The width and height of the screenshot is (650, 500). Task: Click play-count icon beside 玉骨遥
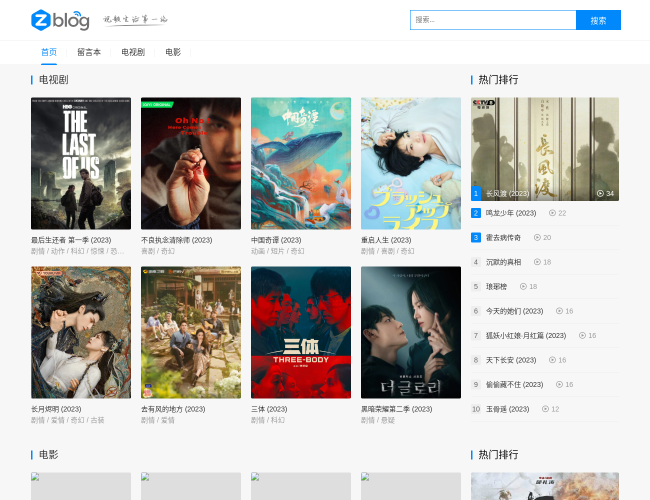[x=546, y=409]
